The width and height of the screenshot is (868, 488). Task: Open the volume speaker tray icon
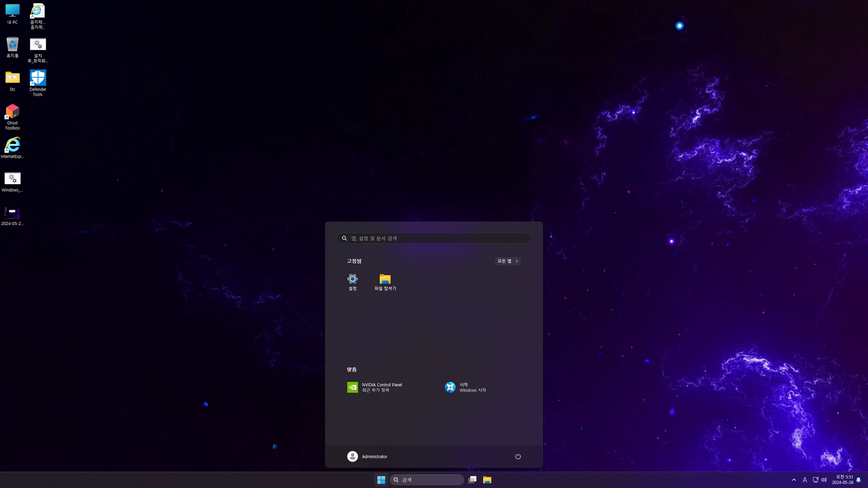pyautogui.click(x=824, y=480)
